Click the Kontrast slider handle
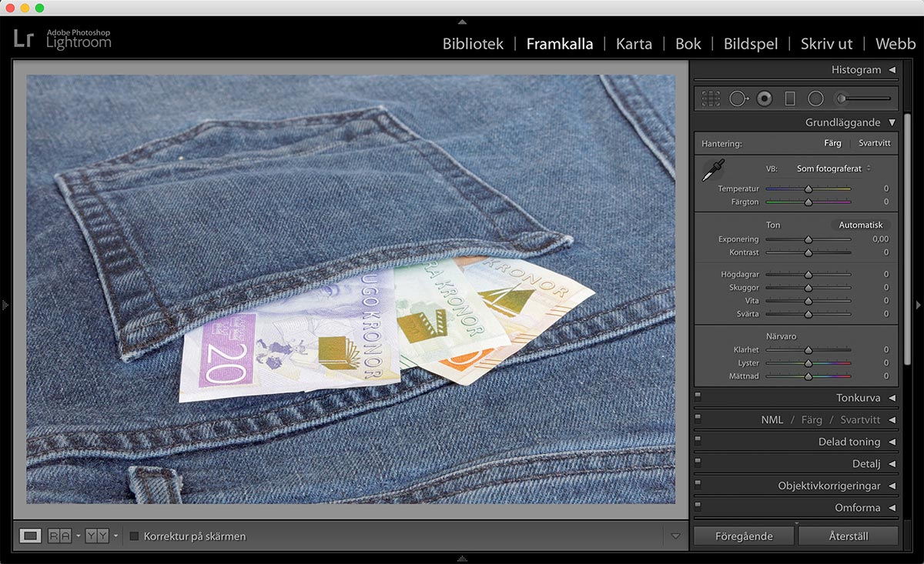 click(808, 252)
